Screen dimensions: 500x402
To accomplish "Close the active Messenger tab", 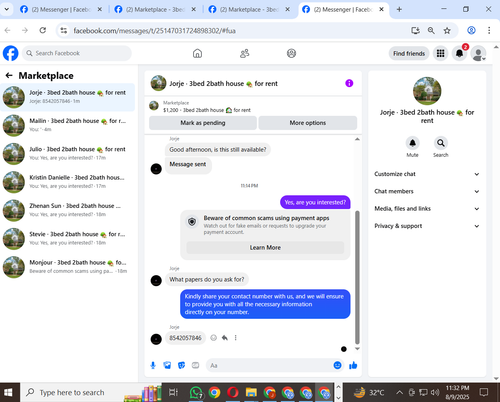I will pos(382,9).
